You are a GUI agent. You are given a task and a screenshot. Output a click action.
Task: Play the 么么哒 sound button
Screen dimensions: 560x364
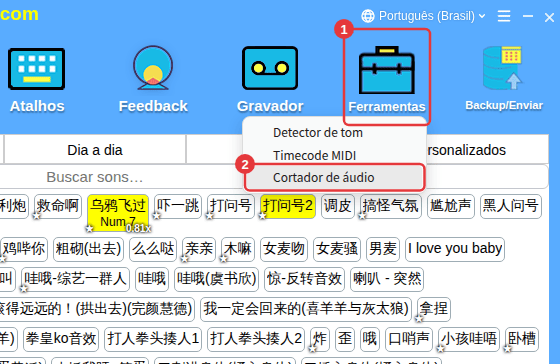click(153, 249)
